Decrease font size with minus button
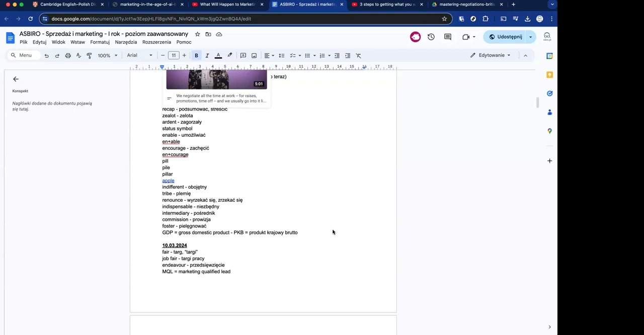The width and height of the screenshot is (644, 335). (x=163, y=55)
